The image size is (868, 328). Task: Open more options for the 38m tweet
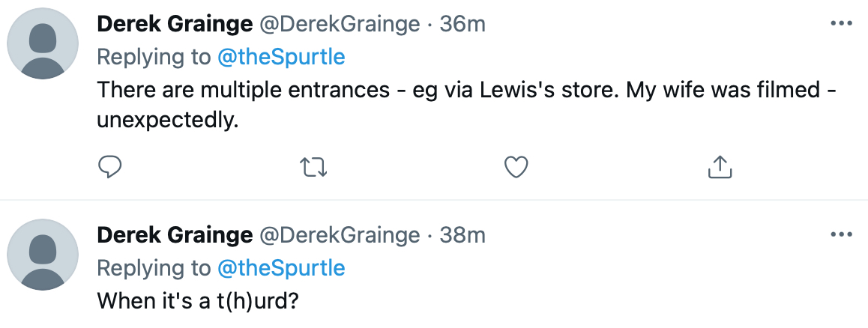[x=842, y=235]
